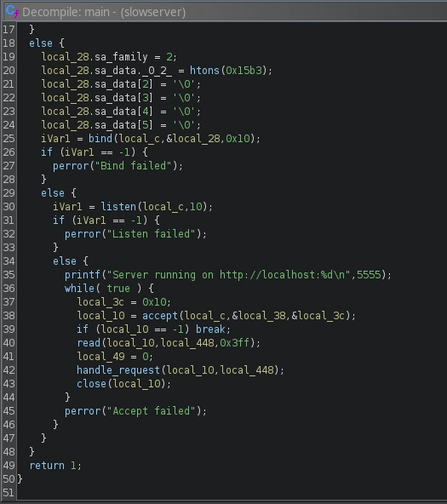Select the htons function call
The image size is (447, 504).
204,71
